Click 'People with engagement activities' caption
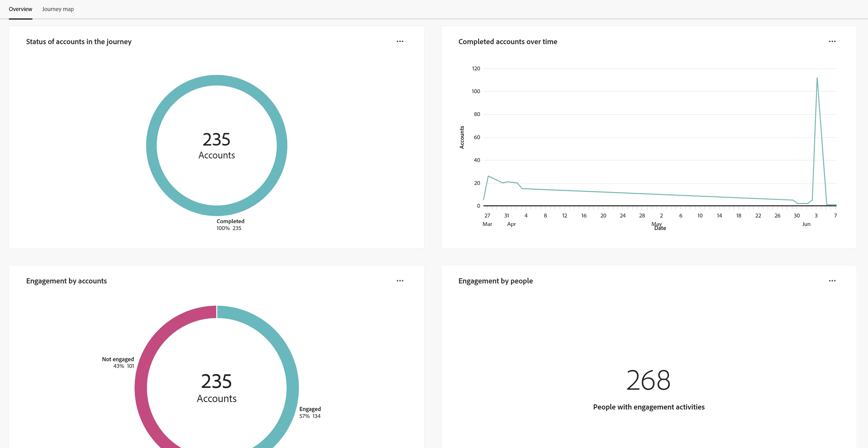868x448 pixels. coord(649,407)
